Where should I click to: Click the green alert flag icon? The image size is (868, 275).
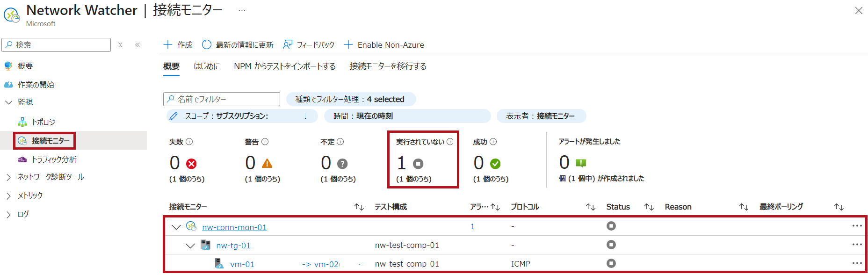click(581, 163)
